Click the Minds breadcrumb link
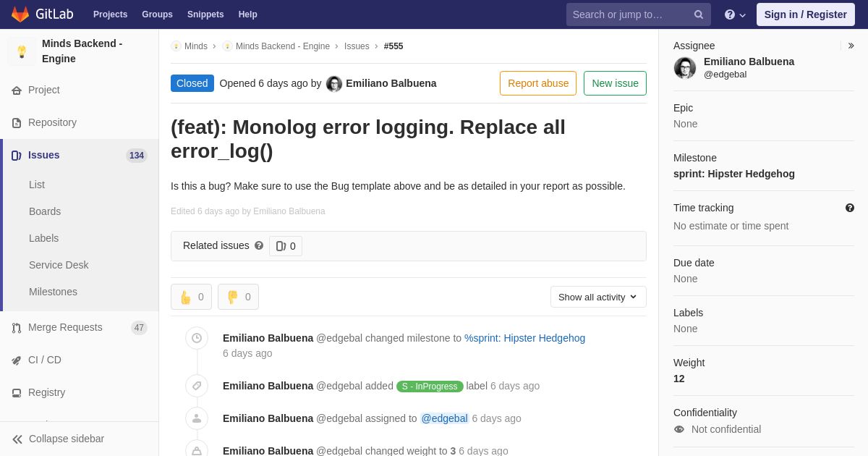 click(x=196, y=46)
